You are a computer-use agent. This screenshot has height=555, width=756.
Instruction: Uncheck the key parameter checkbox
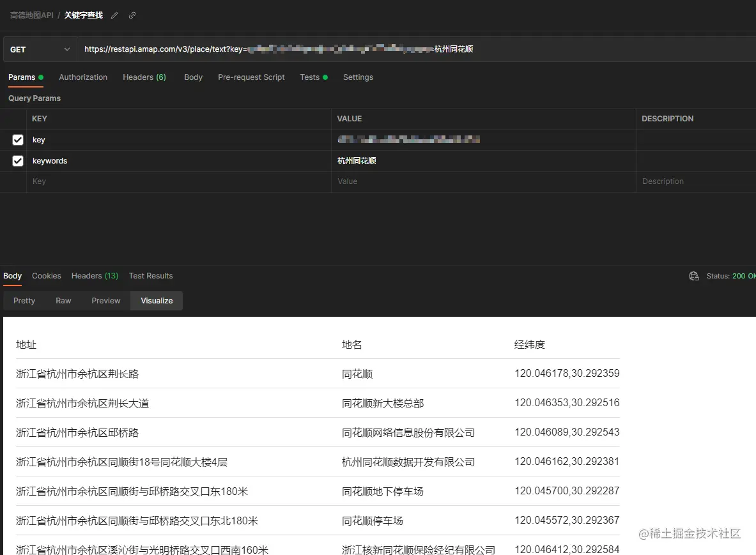coord(18,140)
